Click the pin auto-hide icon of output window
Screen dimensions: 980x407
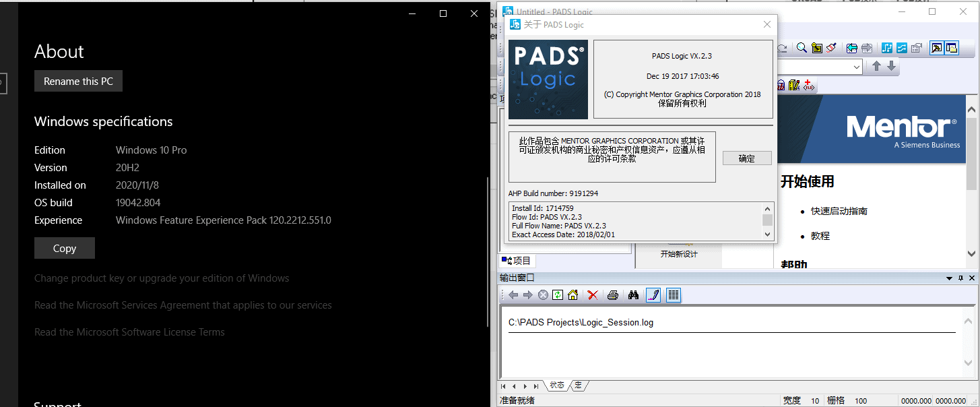[959, 278]
